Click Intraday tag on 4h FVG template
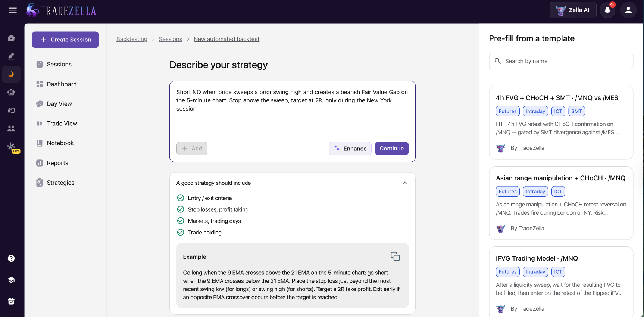This screenshot has width=644, height=317. point(535,111)
